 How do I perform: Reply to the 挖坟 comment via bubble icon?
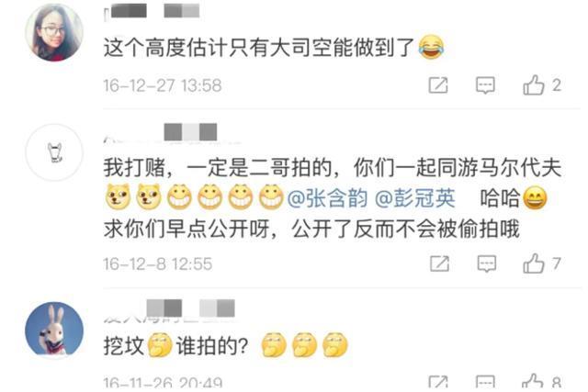point(485,383)
